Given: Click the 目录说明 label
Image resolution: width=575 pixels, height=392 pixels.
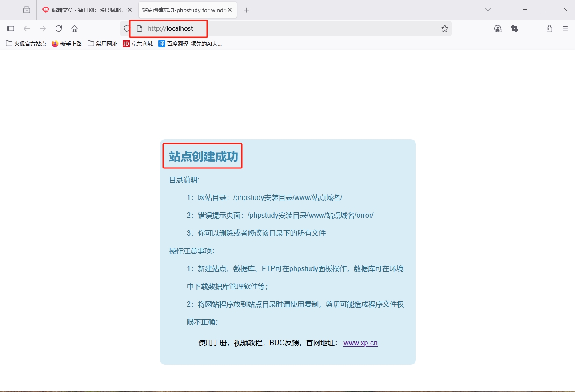Looking at the screenshot, I should [x=184, y=180].
